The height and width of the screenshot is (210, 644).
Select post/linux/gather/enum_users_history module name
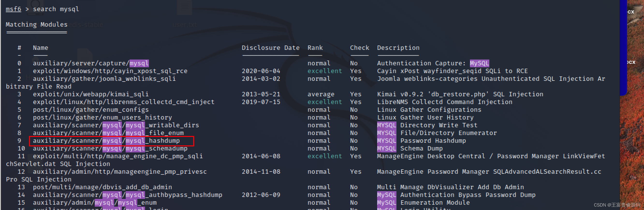[102, 118]
